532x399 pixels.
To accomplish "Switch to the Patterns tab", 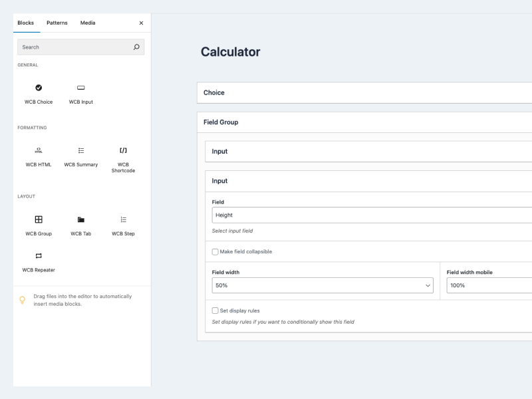I will 57,23.
